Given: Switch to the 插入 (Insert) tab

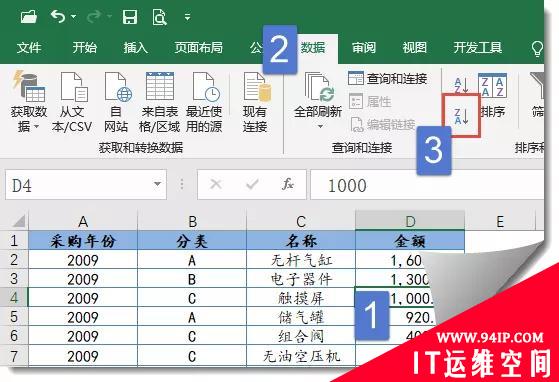Looking at the screenshot, I should (x=135, y=47).
